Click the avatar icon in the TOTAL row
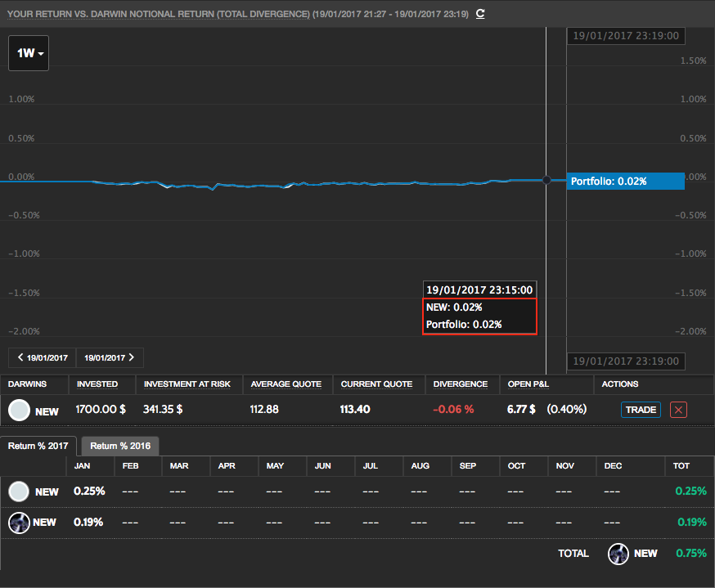The width and height of the screenshot is (715, 588). tap(618, 554)
